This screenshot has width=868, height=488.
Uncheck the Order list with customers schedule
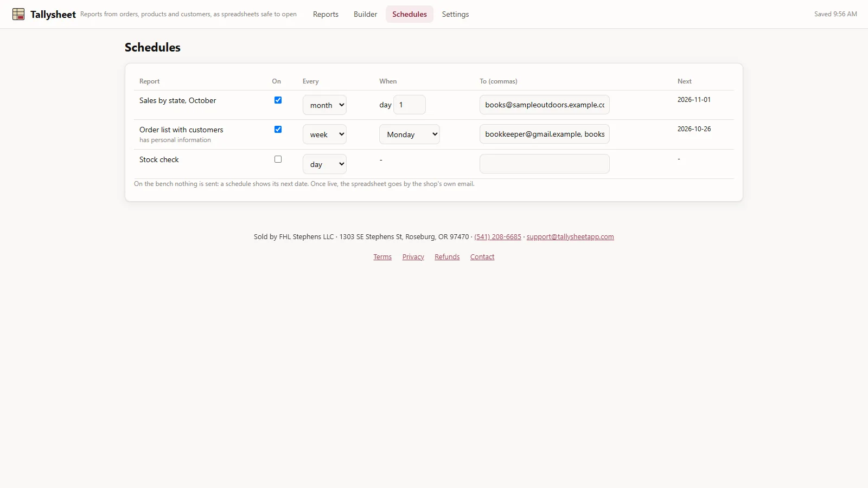coord(278,130)
